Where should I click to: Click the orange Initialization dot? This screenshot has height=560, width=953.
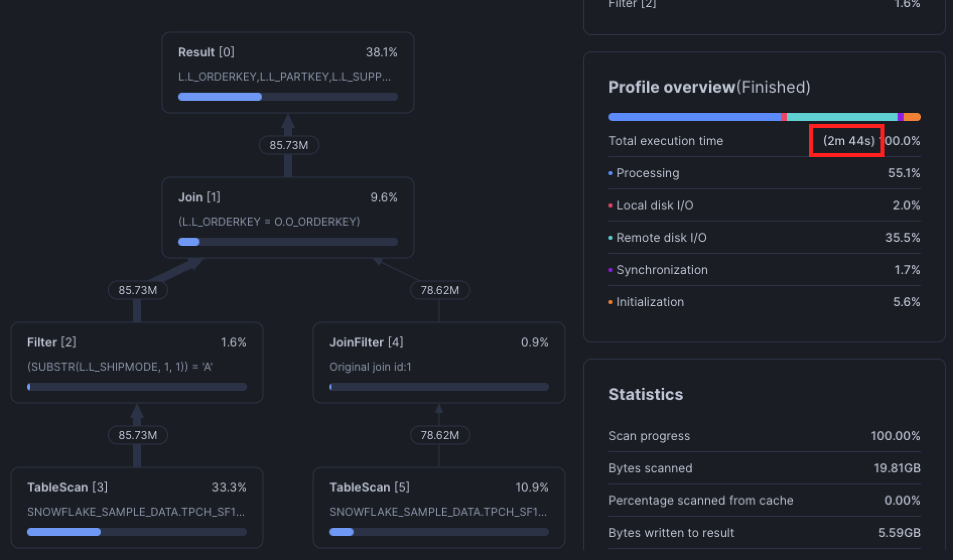point(610,302)
